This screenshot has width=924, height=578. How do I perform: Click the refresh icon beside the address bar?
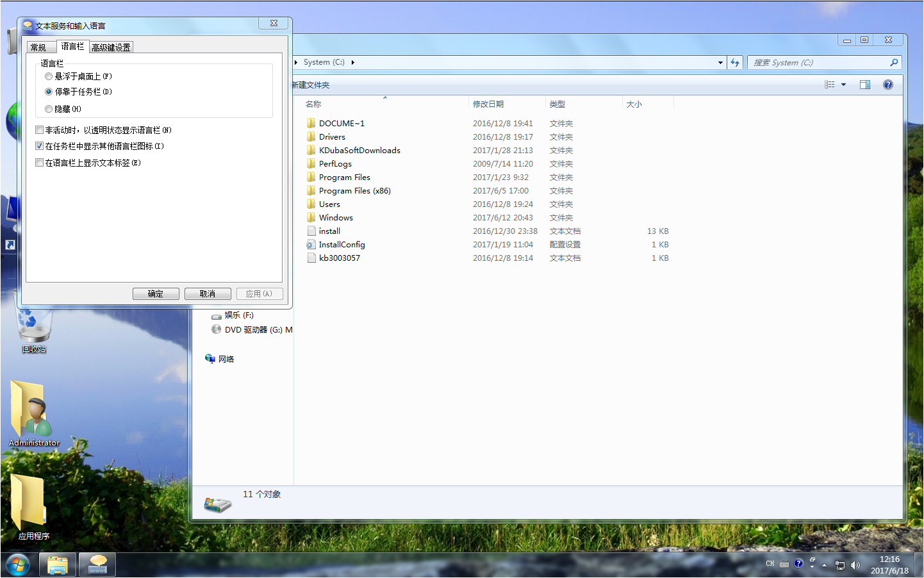(x=735, y=63)
